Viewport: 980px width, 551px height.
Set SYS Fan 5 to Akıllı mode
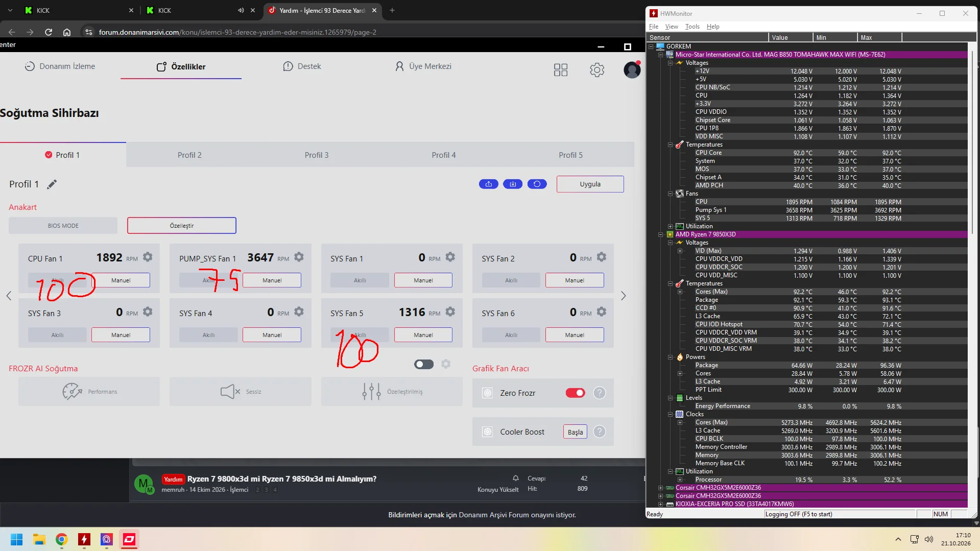tap(360, 335)
